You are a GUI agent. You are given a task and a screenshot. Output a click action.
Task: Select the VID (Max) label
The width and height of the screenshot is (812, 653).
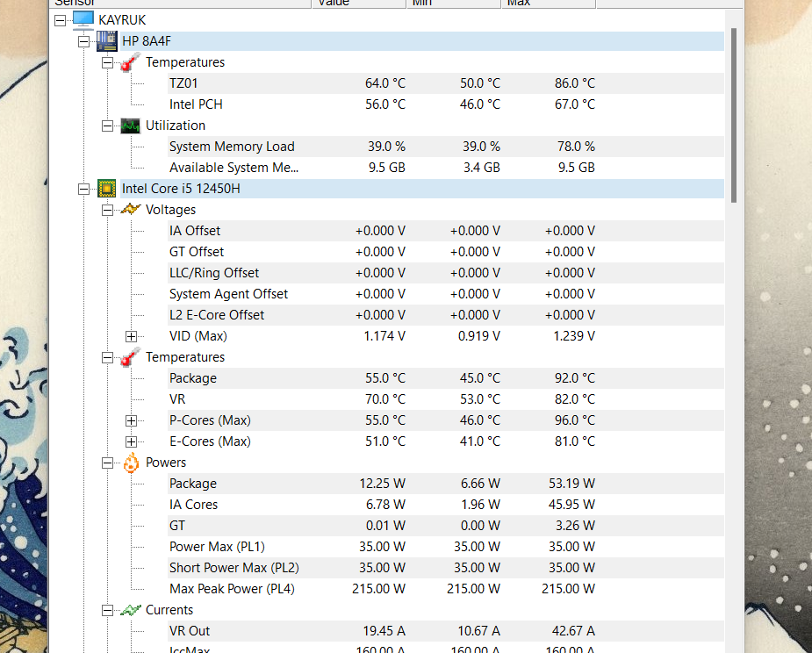pos(198,336)
